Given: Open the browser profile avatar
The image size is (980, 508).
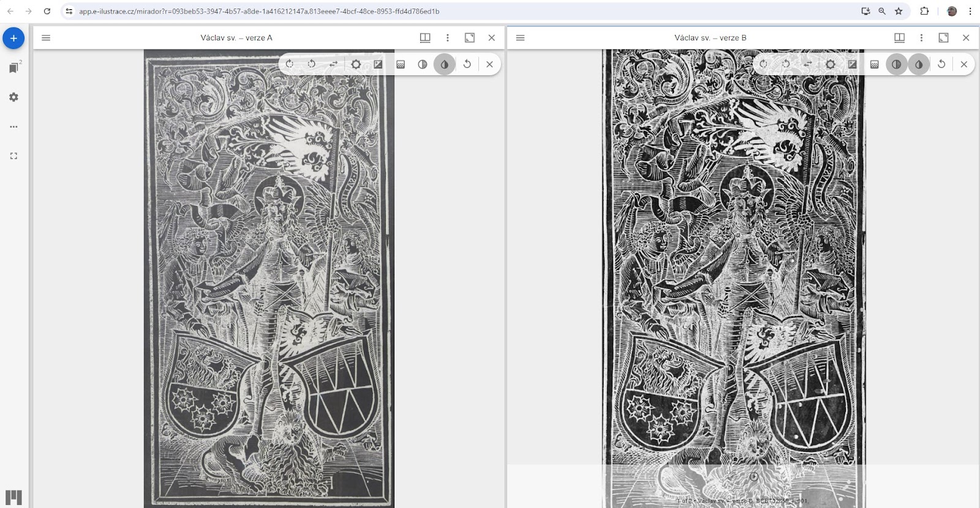Looking at the screenshot, I should [952, 11].
